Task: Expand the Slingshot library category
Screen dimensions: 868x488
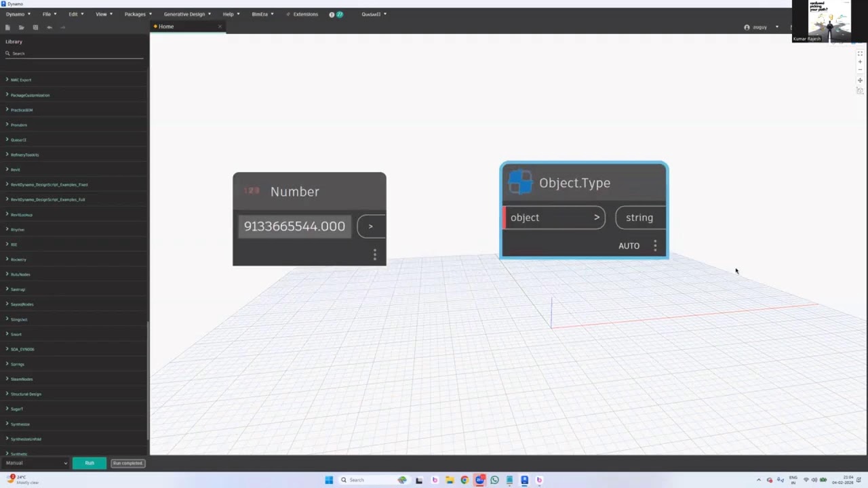Action: [x=73, y=319]
